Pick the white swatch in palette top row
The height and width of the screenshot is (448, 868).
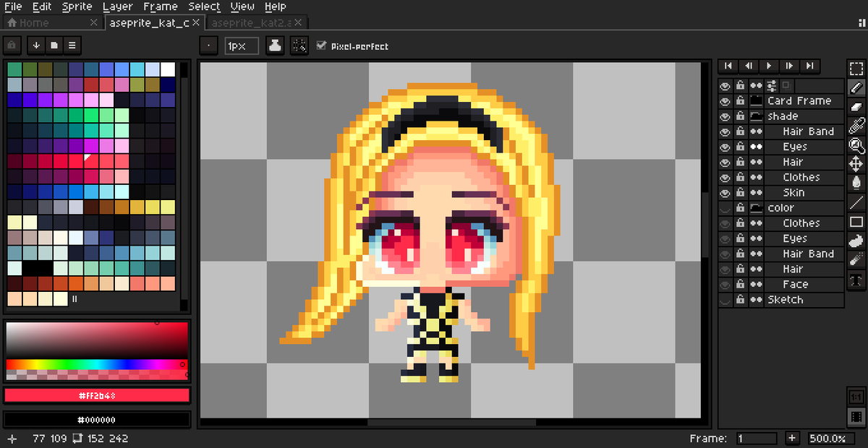click(x=168, y=69)
